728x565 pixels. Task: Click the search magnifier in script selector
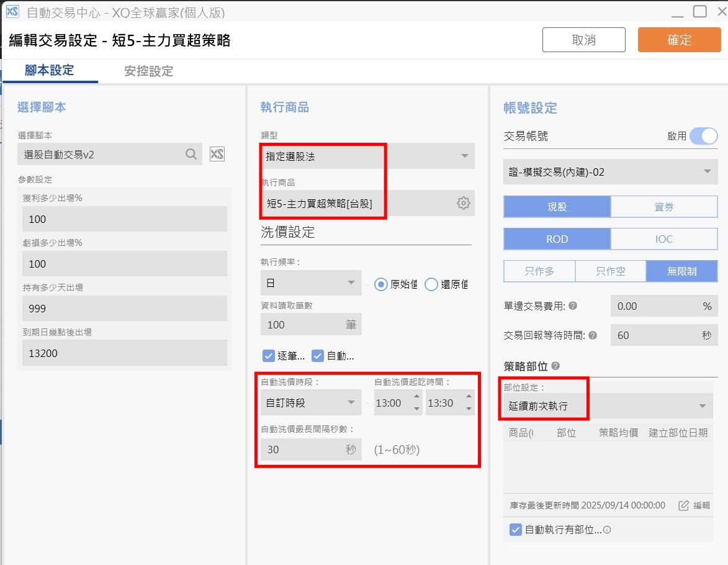coord(191,154)
